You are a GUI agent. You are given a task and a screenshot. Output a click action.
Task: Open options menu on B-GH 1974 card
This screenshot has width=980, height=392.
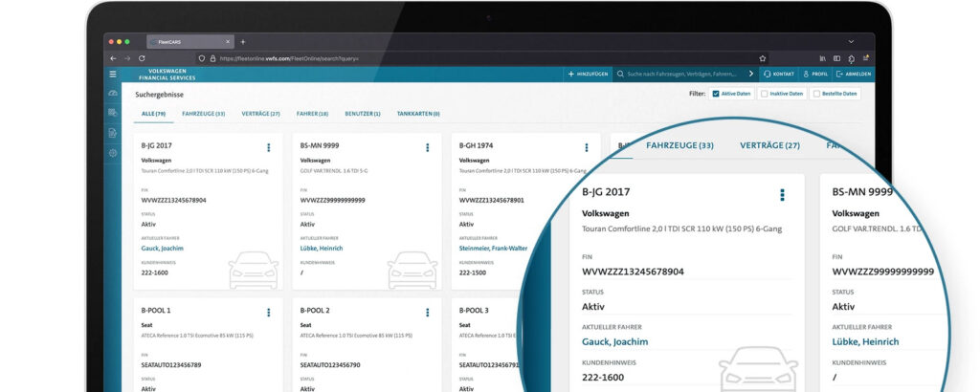tap(587, 147)
